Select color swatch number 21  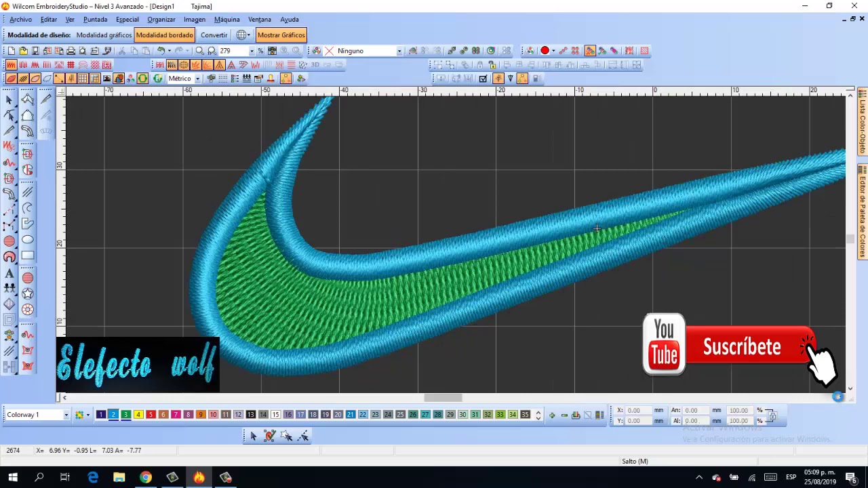[351, 415]
